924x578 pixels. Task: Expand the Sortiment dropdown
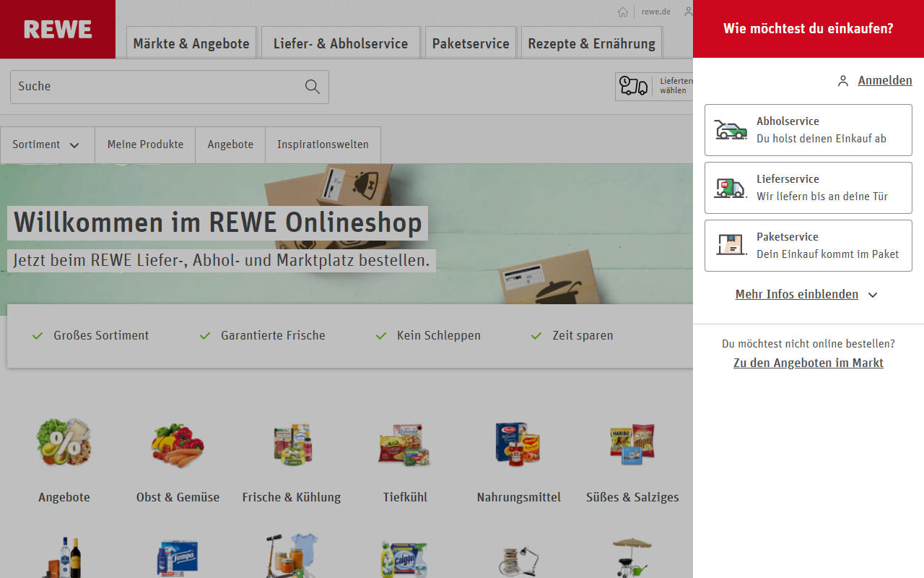pos(48,144)
